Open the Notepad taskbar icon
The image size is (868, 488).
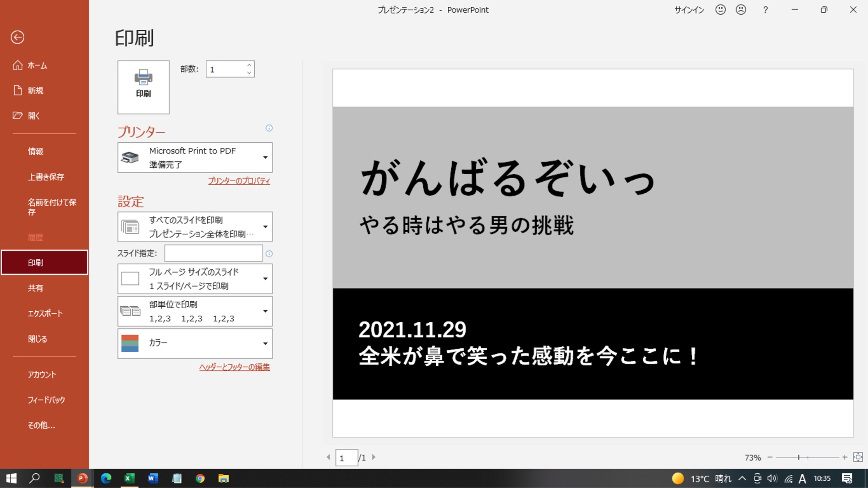point(176,478)
